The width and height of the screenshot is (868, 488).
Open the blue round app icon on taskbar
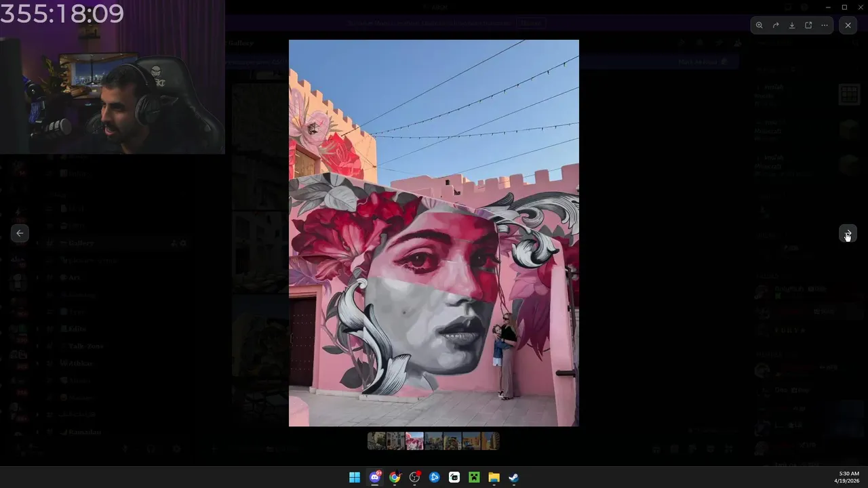[435, 477]
